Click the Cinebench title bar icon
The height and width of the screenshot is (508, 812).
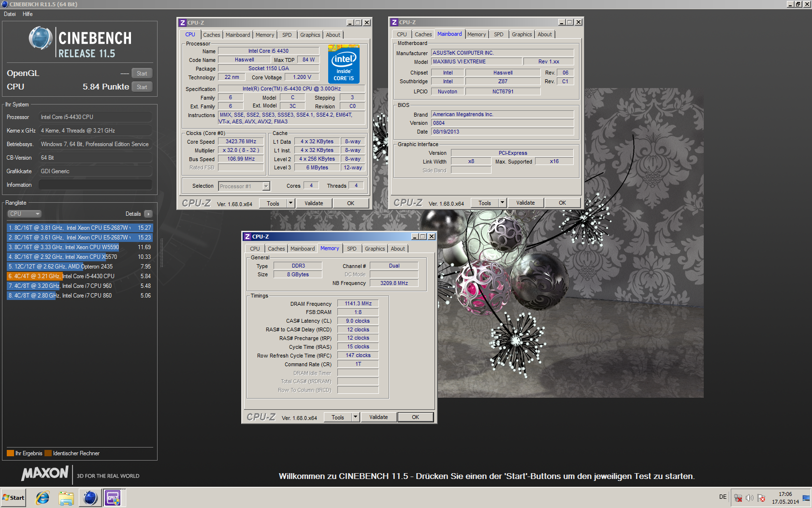[4, 4]
